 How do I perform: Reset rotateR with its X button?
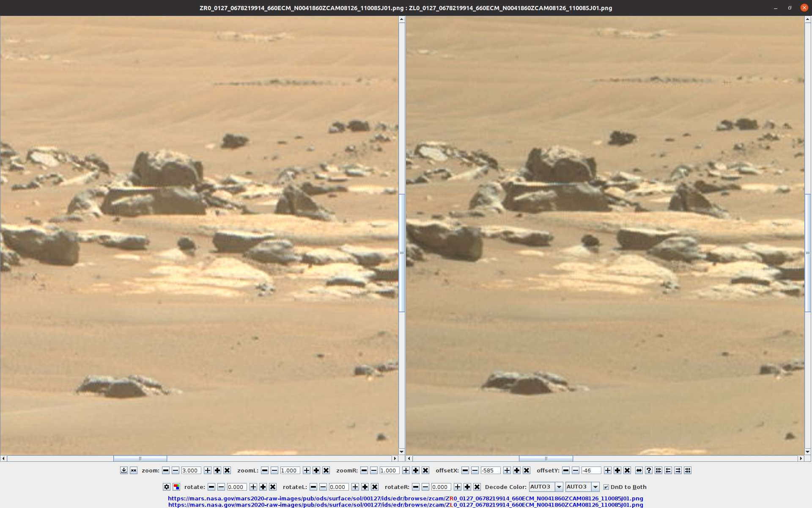[x=477, y=487]
